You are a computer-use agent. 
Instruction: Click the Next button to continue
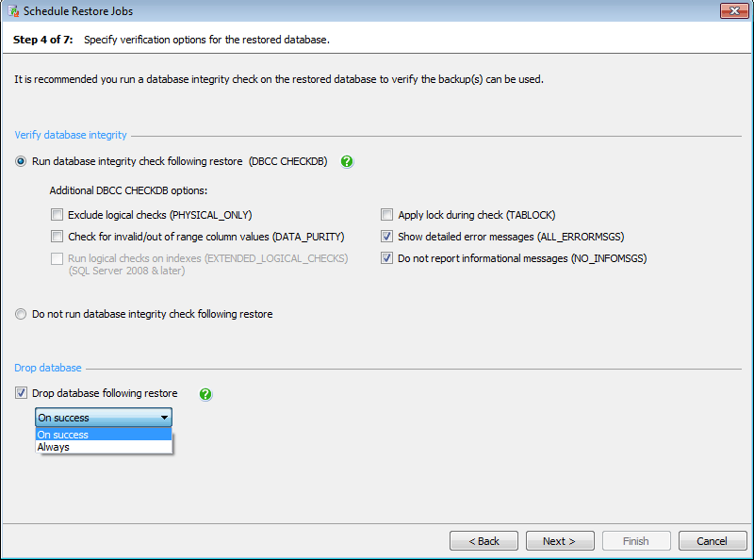coord(560,540)
